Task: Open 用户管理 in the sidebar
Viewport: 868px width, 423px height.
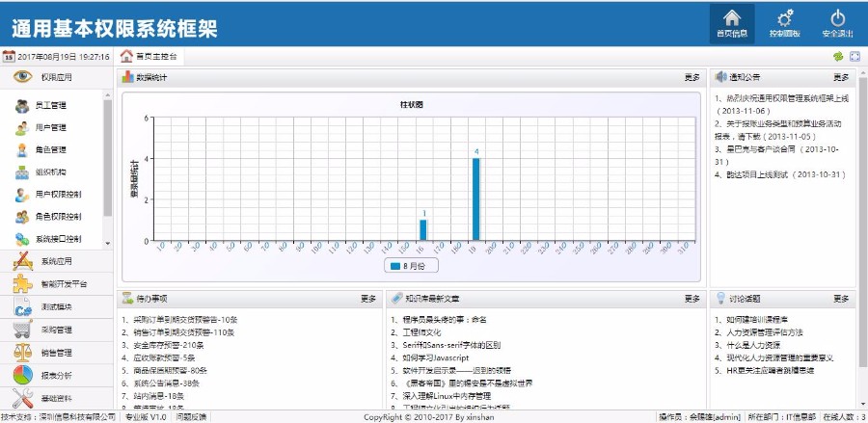Action: pyautogui.click(x=51, y=128)
